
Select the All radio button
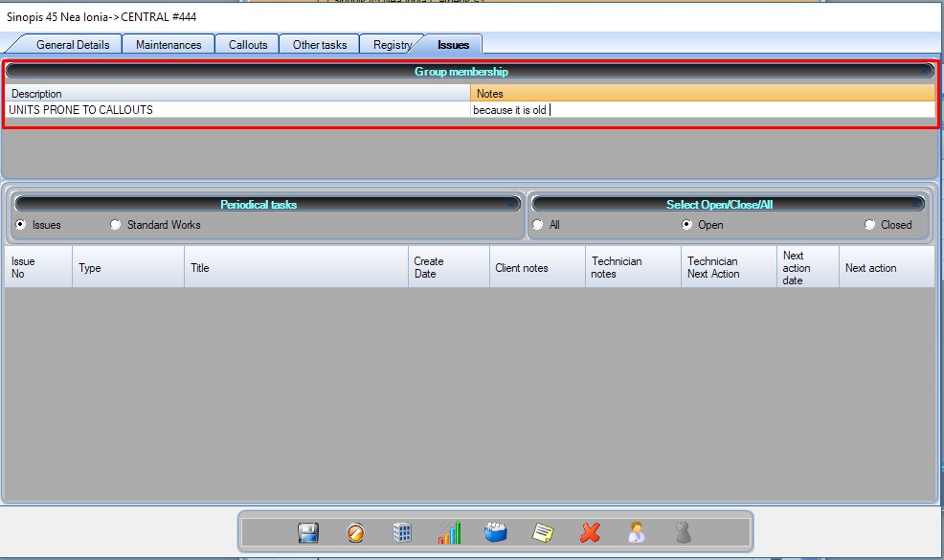click(538, 225)
